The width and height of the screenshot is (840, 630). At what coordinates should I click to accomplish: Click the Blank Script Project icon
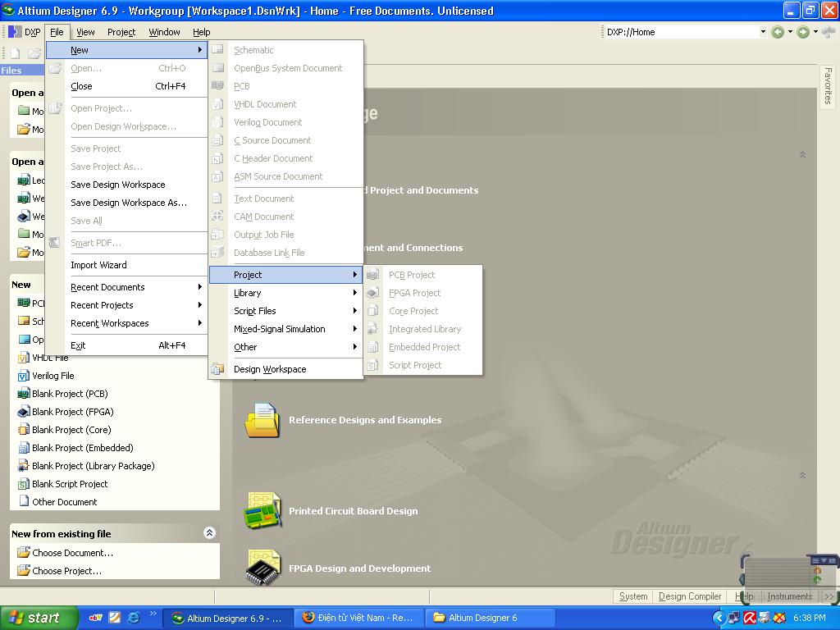pos(24,484)
